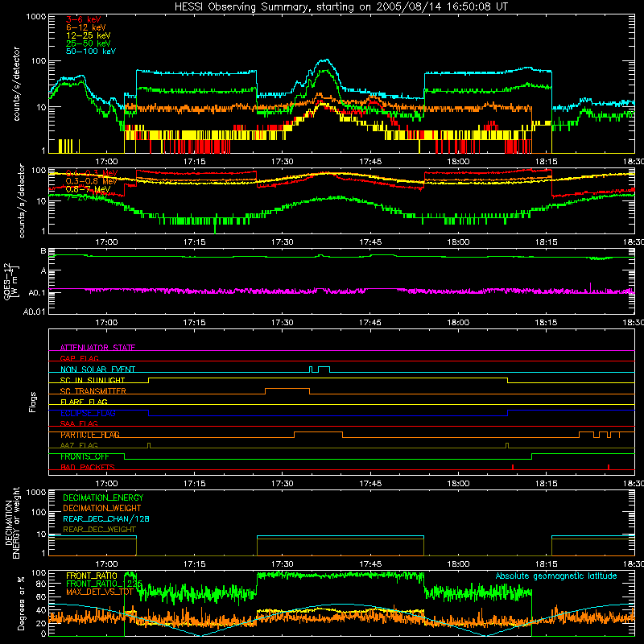
Task: Select the ECLIPSE_FLAG label
Action: 88,413
